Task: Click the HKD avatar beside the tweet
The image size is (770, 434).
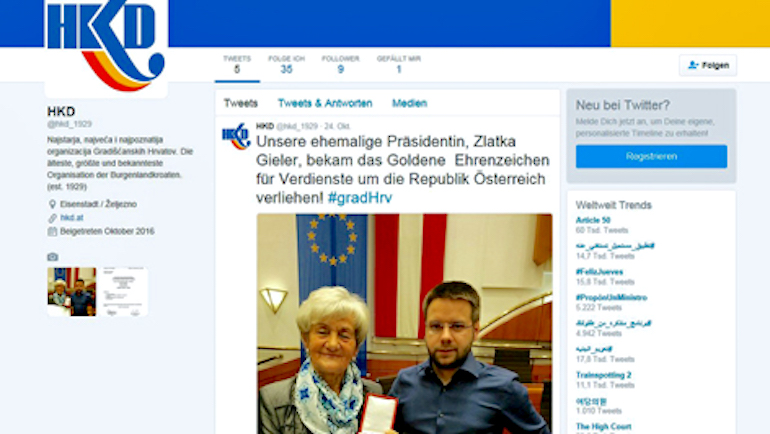Action: (x=236, y=136)
